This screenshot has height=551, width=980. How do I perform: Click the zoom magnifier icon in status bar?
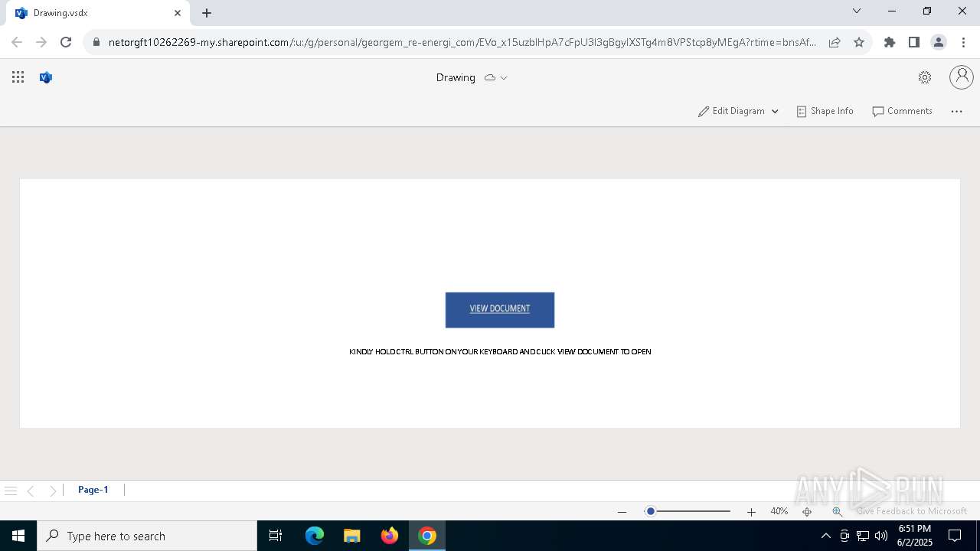[837, 512]
